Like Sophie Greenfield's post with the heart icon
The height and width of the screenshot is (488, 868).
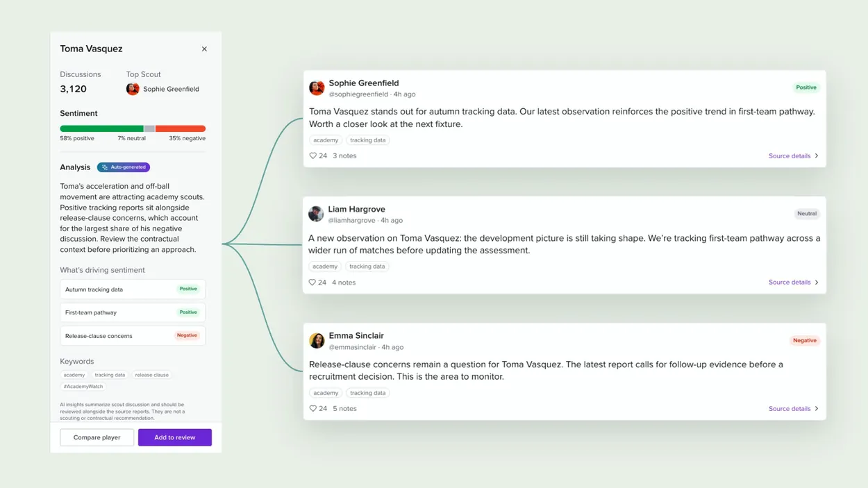click(312, 156)
